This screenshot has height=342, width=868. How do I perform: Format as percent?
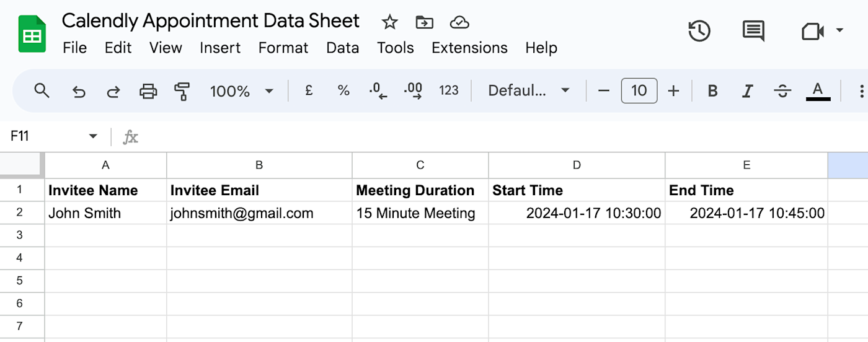click(x=343, y=91)
